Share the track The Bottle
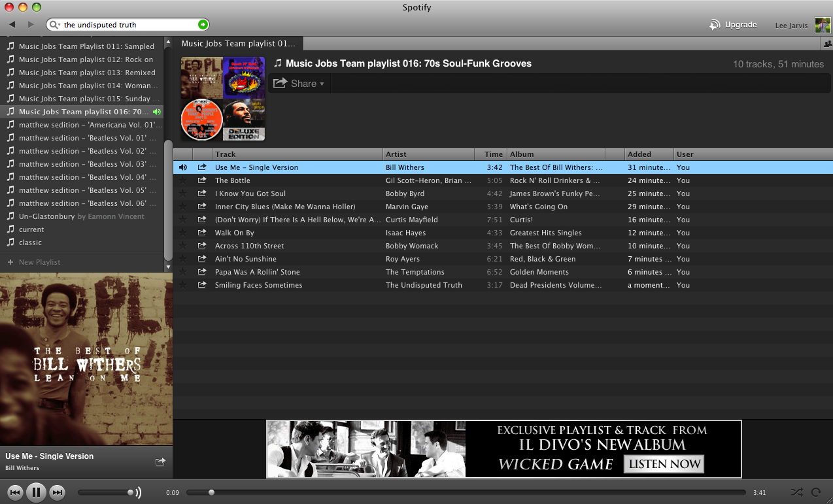 click(x=202, y=180)
